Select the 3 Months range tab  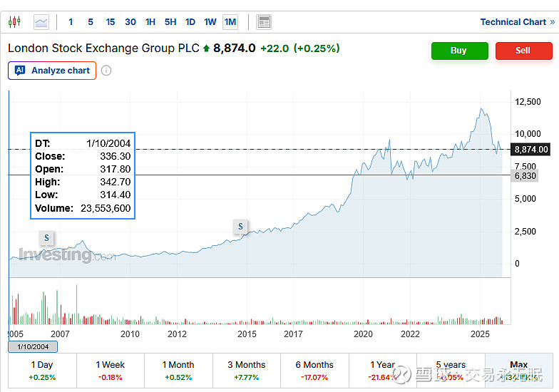tap(247, 371)
